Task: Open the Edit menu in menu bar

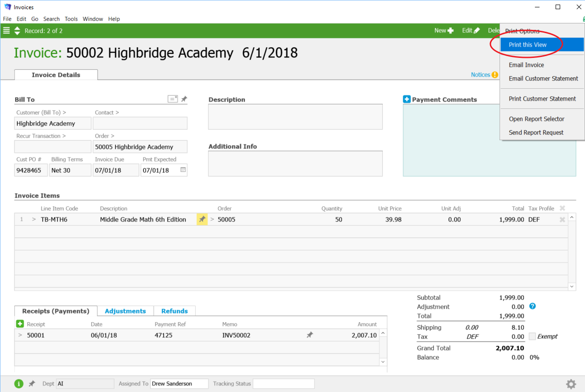Action: click(x=21, y=19)
